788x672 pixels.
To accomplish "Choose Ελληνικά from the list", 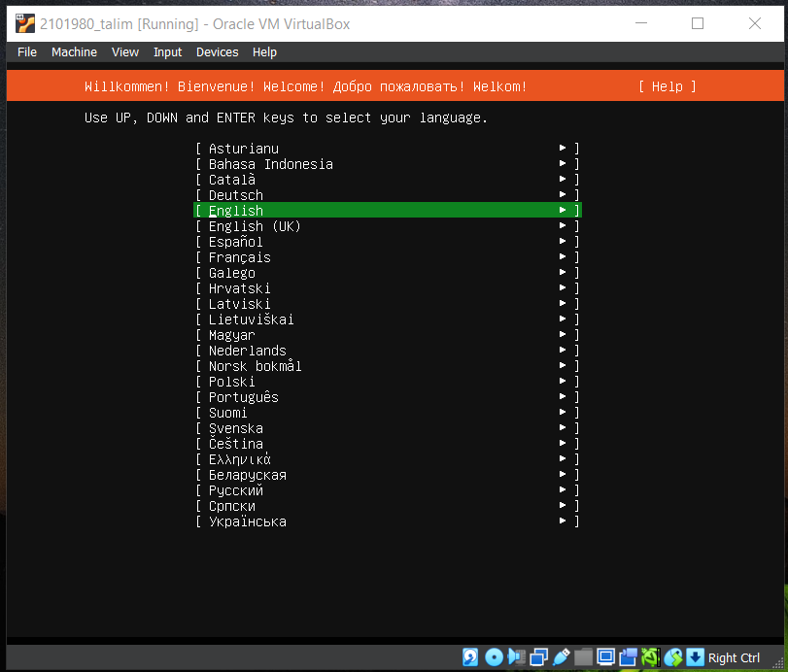I will pos(388,459).
